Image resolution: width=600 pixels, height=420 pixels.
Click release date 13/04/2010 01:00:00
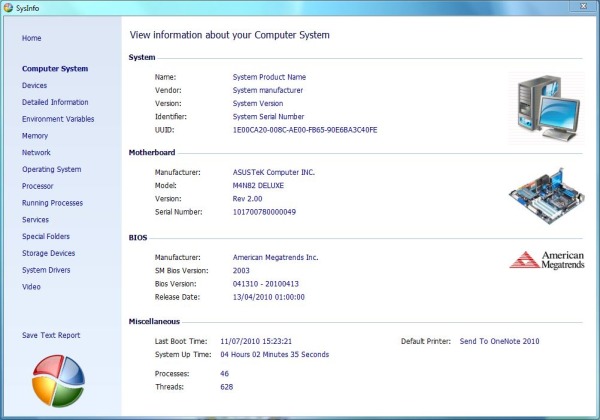click(269, 297)
